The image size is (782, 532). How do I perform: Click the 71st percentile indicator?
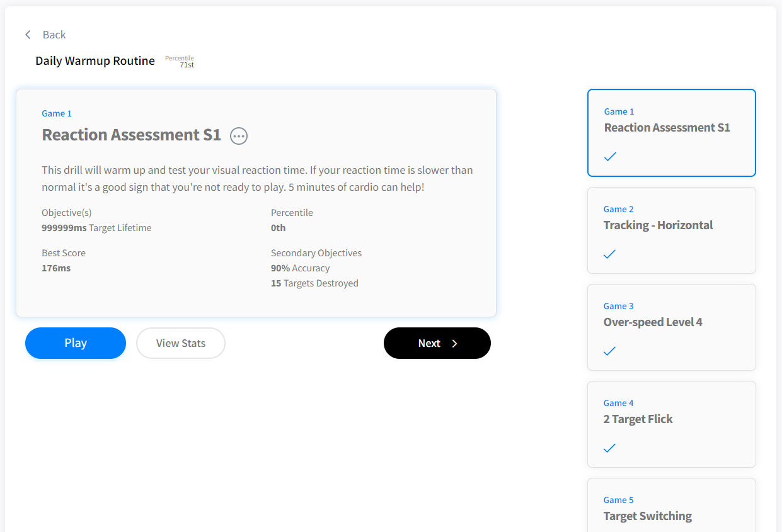coord(187,65)
